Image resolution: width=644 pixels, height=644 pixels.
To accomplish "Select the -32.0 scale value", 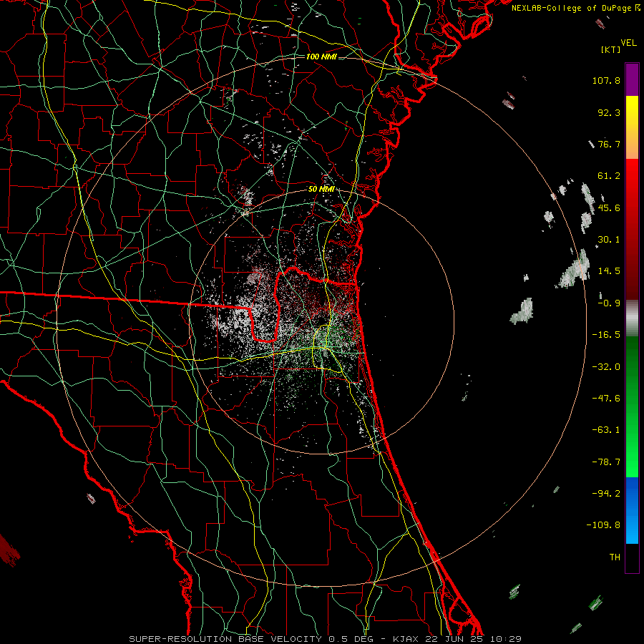I will [606, 367].
